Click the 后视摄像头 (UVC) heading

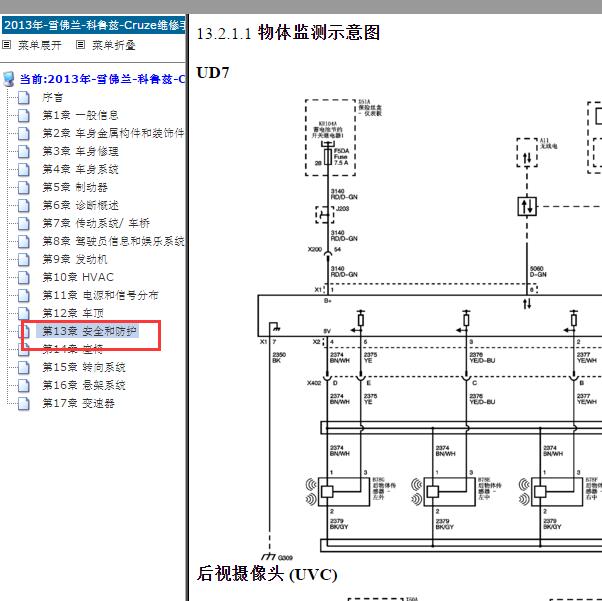click(267, 574)
